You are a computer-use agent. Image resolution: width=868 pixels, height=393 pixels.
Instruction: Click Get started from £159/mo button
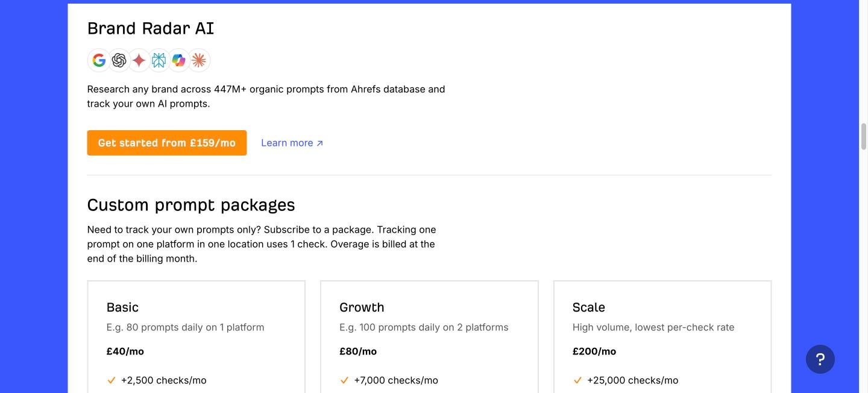pyautogui.click(x=167, y=143)
